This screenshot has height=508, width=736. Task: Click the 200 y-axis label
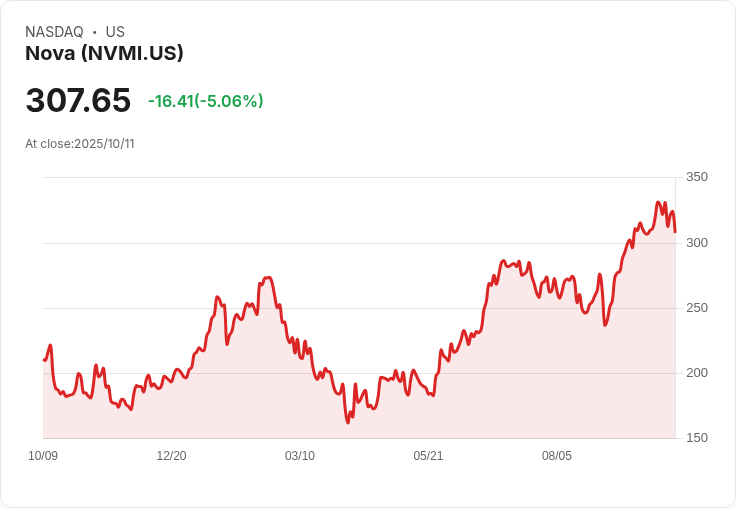pos(696,373)
